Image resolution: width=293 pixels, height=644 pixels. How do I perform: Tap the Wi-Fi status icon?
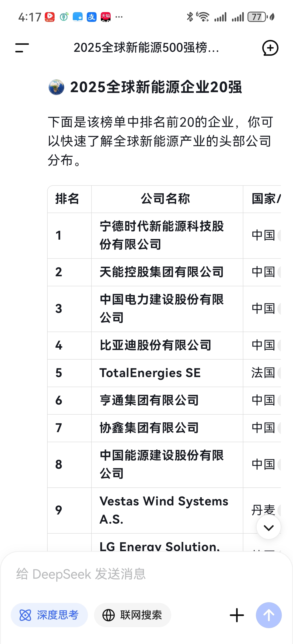coord(203,17)
